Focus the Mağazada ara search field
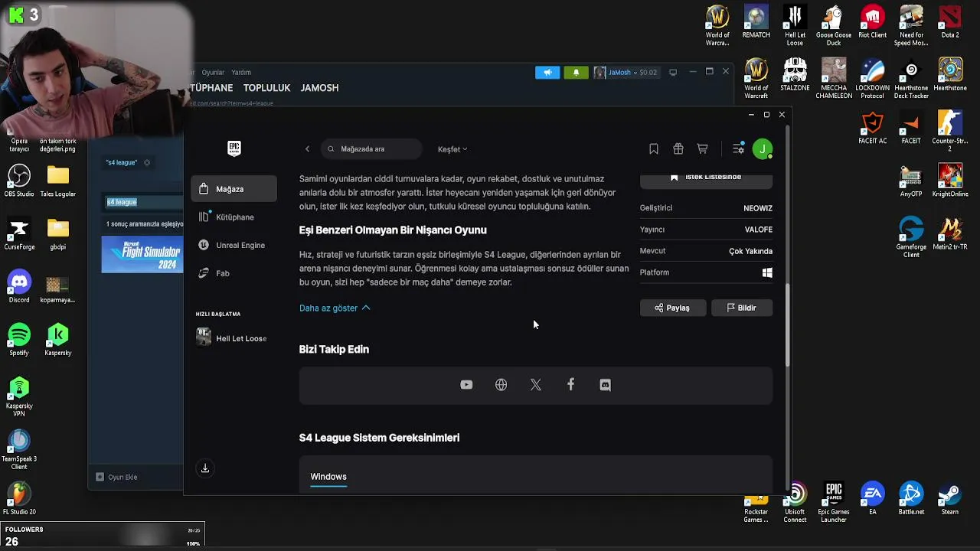This screenshot has width=980, height=551. point(371,149)
